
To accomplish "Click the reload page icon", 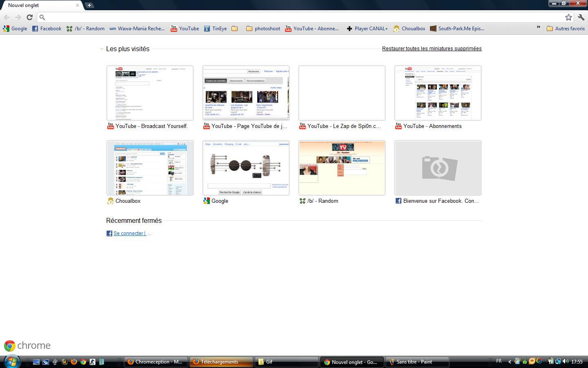I will (29, 17).
